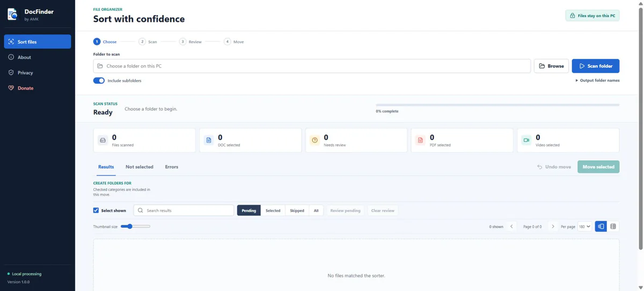644x291 pixels.
Task: Go to the previous results page
Action: 511,227
